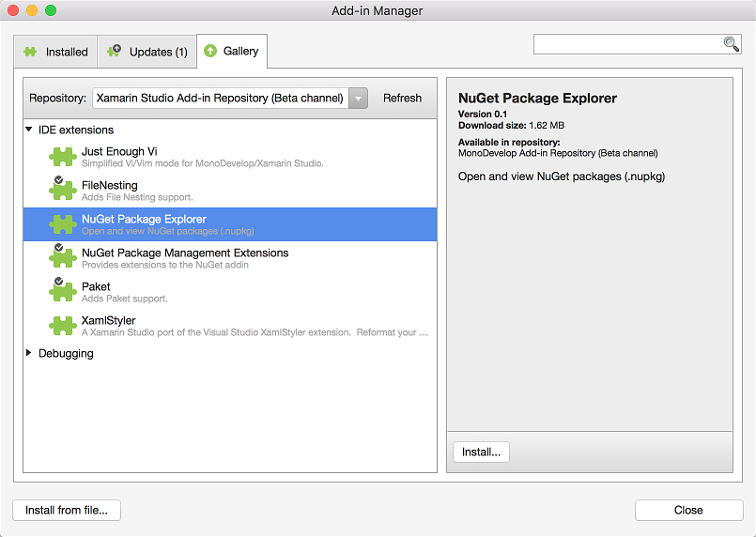Open the Repository dropdown arrow

(x=358, y=98)
